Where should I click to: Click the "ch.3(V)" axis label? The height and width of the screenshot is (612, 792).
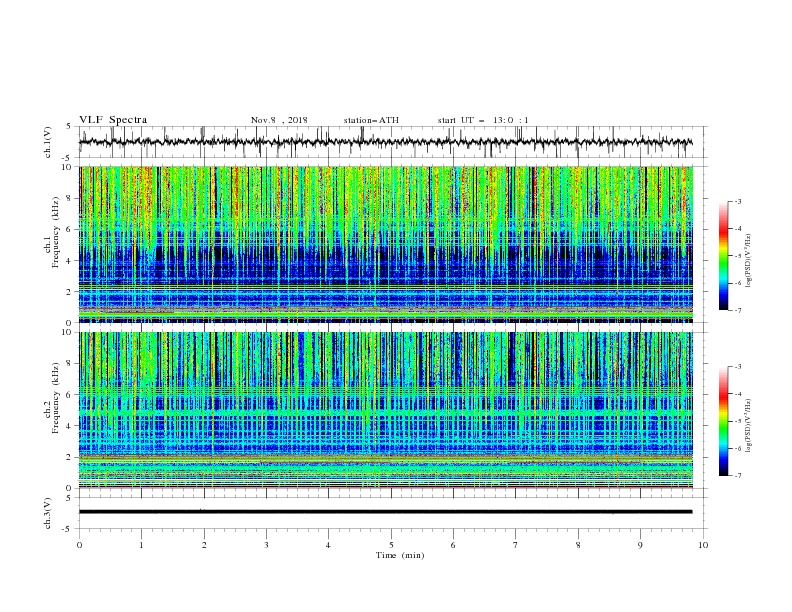coord(48,513)
